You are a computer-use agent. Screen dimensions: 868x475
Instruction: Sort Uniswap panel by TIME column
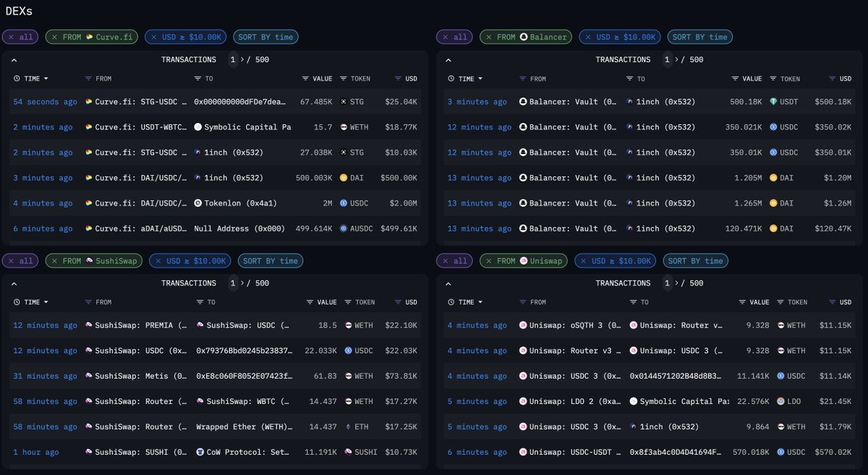coord(465,302)
